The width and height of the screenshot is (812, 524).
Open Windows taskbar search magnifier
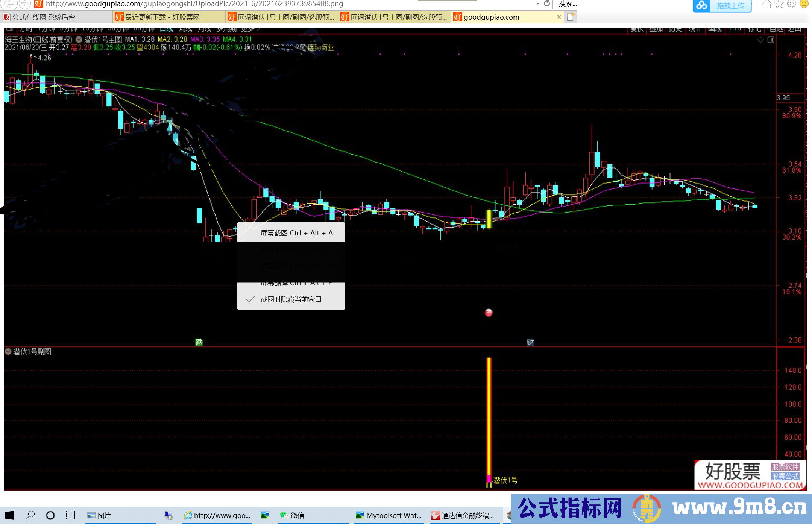(30, 515)
